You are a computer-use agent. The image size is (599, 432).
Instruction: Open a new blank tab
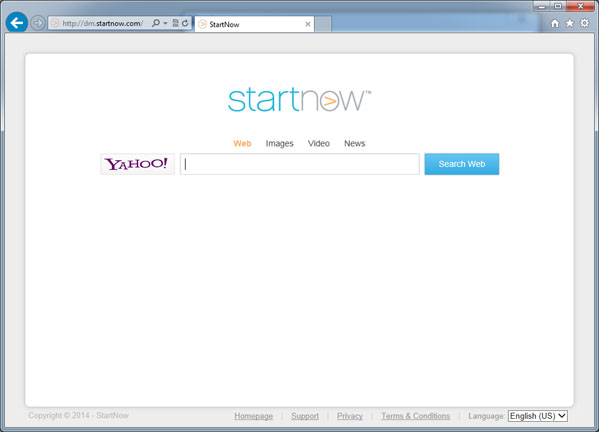tap(323, 24)
